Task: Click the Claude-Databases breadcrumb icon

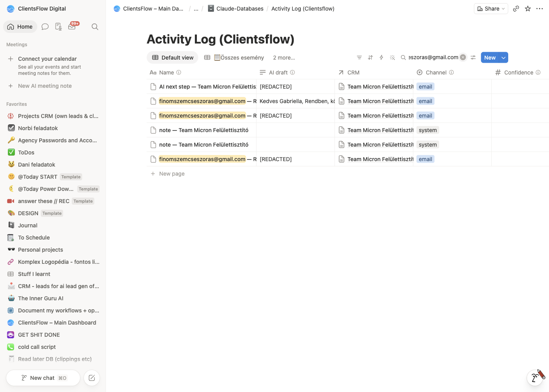Action: (x=211, y=9)
